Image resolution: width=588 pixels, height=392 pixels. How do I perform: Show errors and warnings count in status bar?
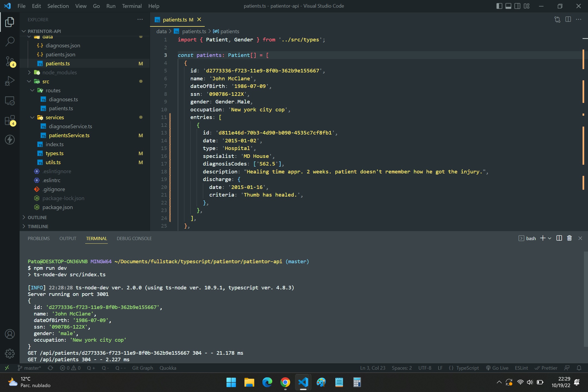(x=70, y=368)
